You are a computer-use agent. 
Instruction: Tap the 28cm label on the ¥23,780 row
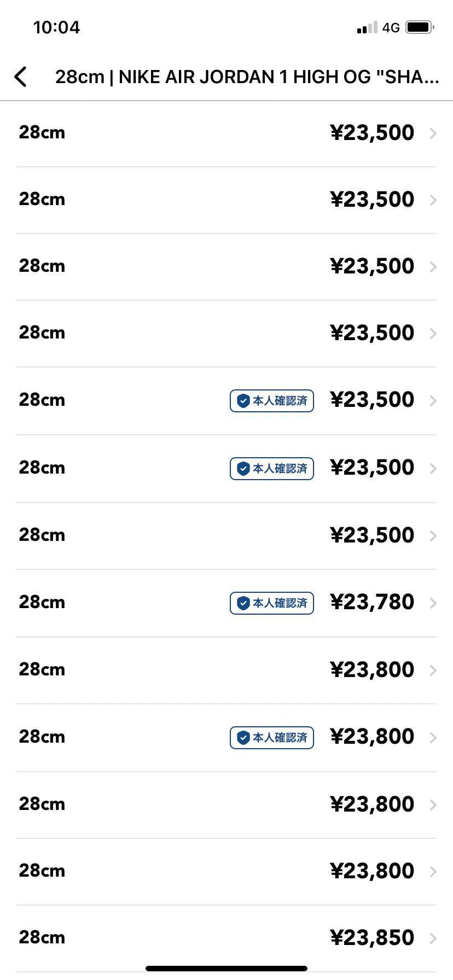click(42, 603)
